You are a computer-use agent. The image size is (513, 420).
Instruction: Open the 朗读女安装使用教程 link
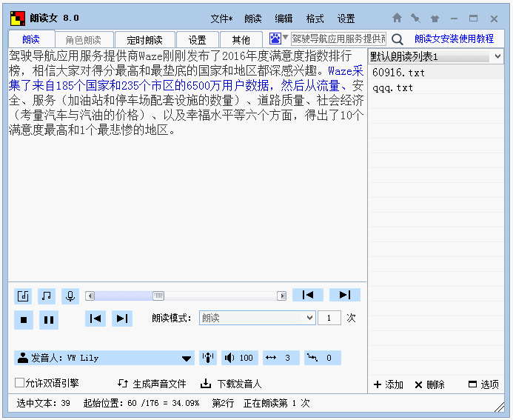coord(454,39)
